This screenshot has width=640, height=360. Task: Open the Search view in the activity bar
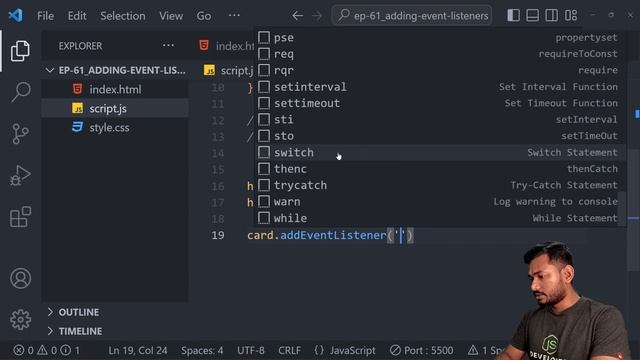tap(20, 91)
